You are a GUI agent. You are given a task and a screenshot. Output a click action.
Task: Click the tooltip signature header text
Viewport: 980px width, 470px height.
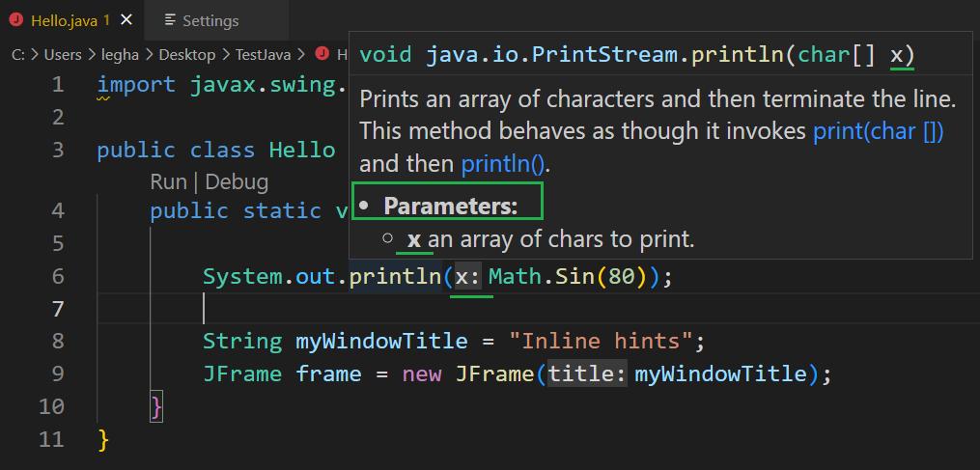click(x=637, y=55)
